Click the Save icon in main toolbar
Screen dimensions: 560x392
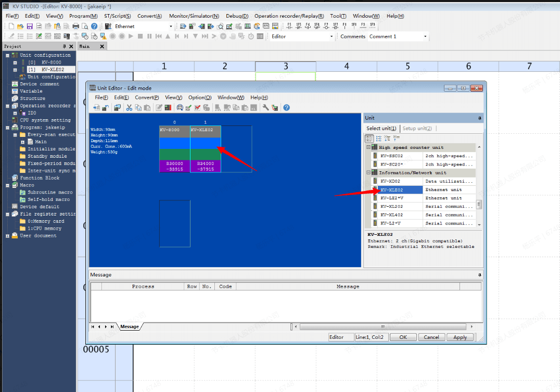(30, 26)
